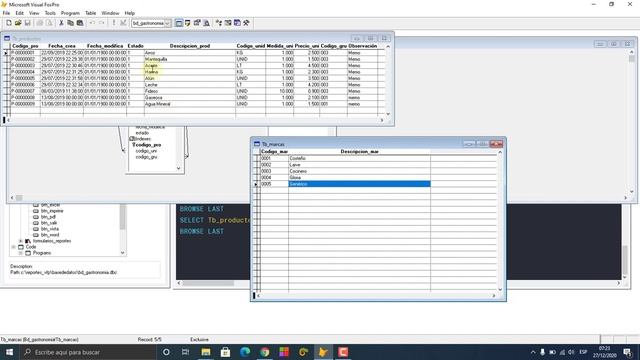The height and width of the screenshot is (360, 640).
Task: Select the Costeño cell in Tb_marcas
Action: tap(359, 158)
